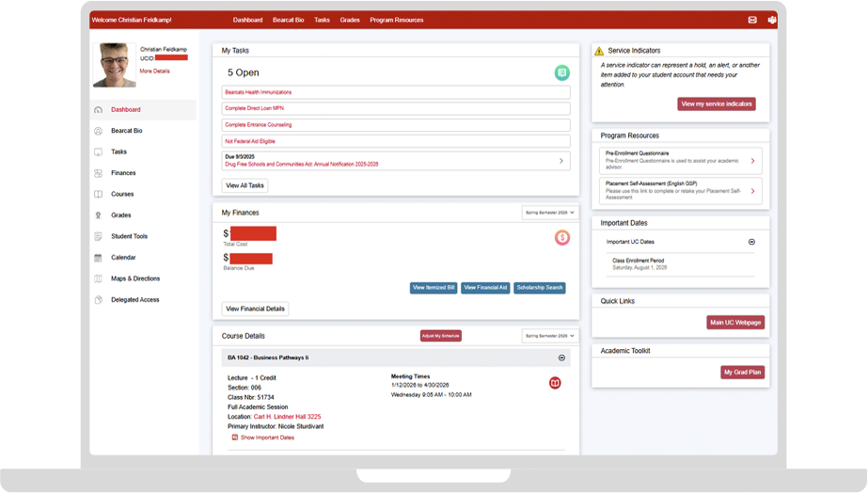The height and width of the screenshot is (493, 868).
Task: Click the Delegated Access sidebar icon
Action: (x=99, y=300)
